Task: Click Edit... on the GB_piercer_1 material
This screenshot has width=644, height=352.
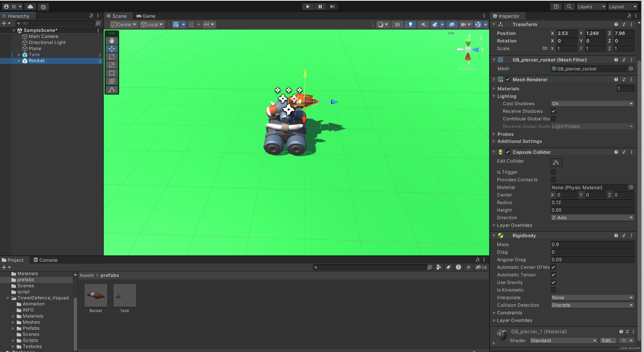Action: pos(608,340)
